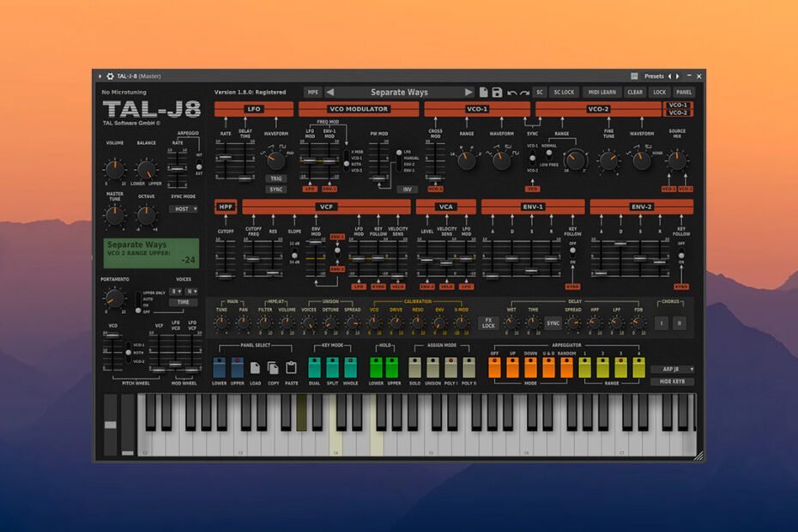
Task: Toggle the arpeggiator Up mode button
Action: (x=513, y=366)
